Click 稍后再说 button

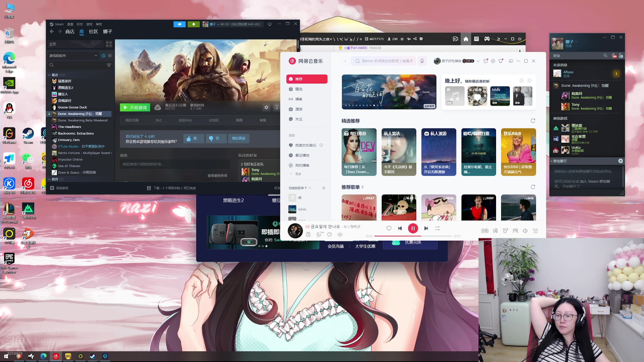pos(238,138)
